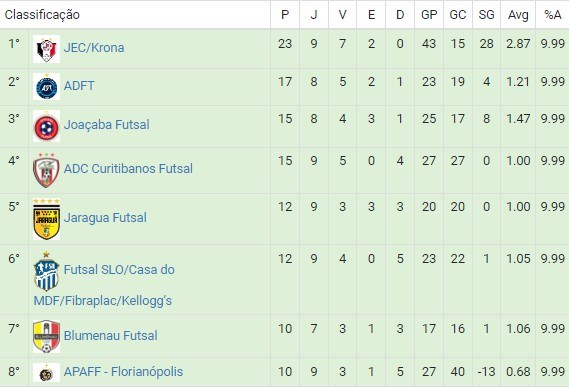
Task: Click the ADFT club logo
Action: (46, 87)
